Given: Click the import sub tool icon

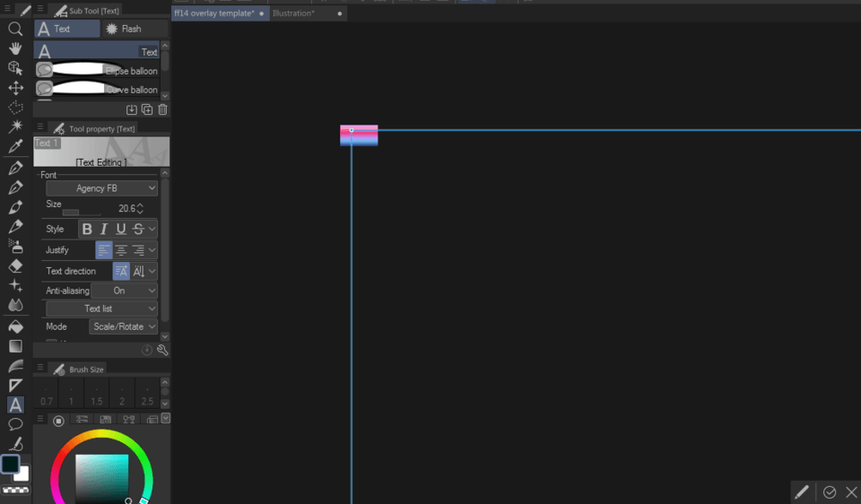Looking at the screenshot, I should (131, 109).
